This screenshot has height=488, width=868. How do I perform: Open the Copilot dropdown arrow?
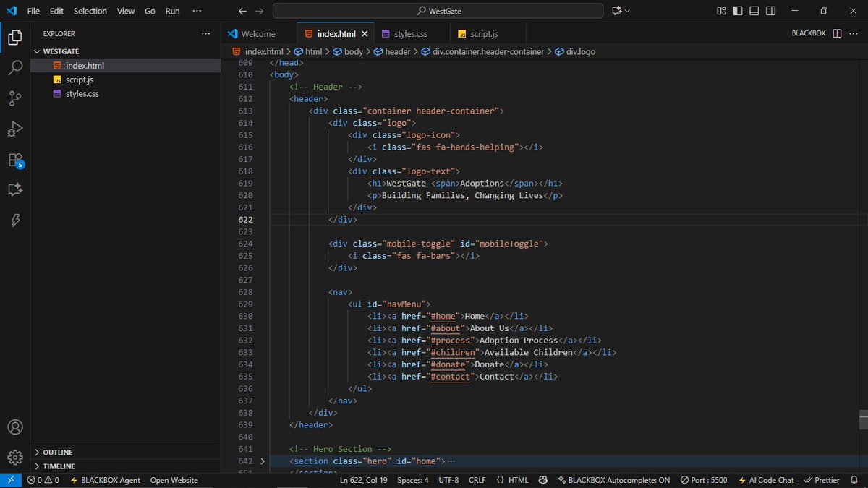tap(627, 11)
